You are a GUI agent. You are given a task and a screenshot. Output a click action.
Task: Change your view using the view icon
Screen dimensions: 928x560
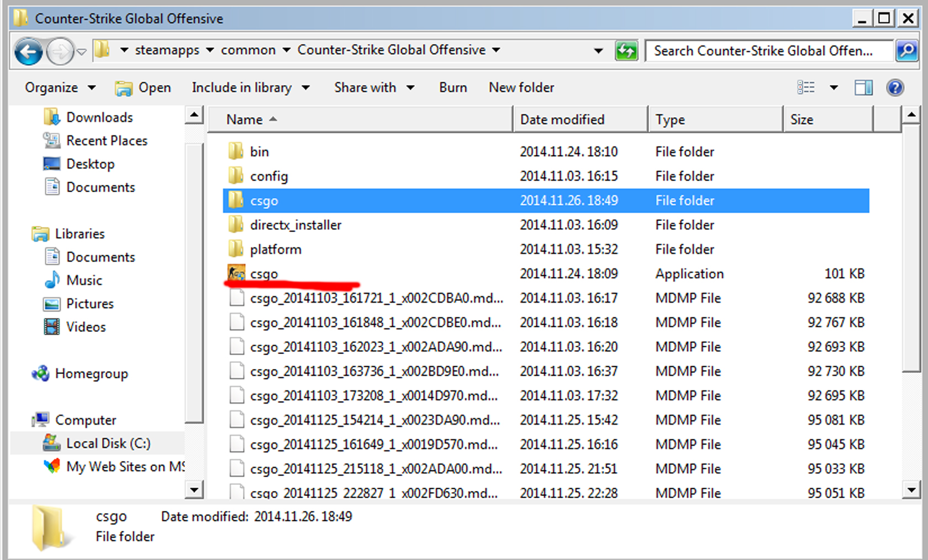806,87
